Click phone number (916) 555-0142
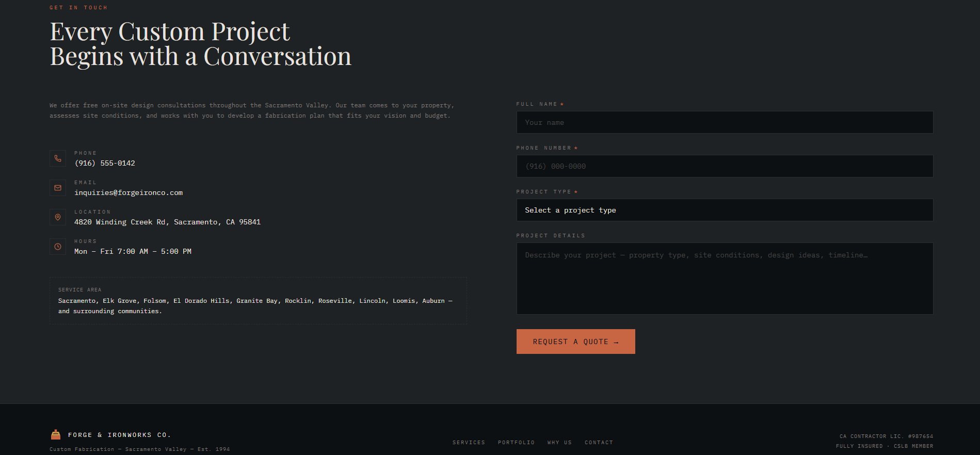Image resolution: width=980 pixels, height=455 pixels. (105, 163)
